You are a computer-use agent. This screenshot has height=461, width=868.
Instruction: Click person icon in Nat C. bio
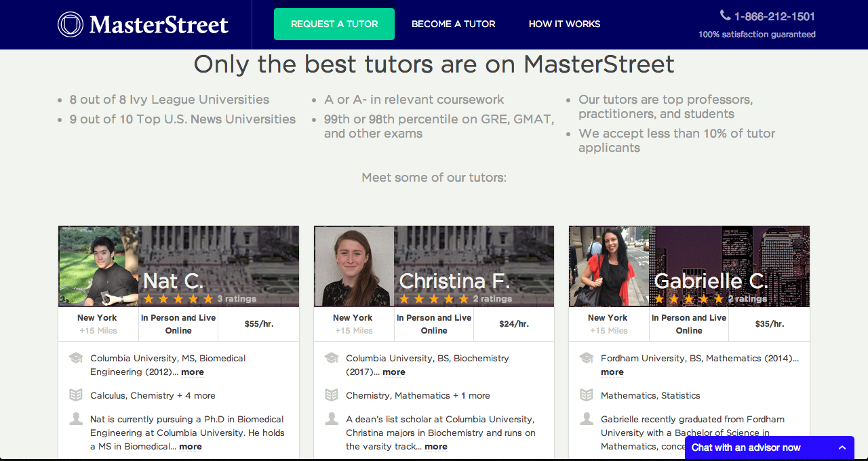[76, 419]
